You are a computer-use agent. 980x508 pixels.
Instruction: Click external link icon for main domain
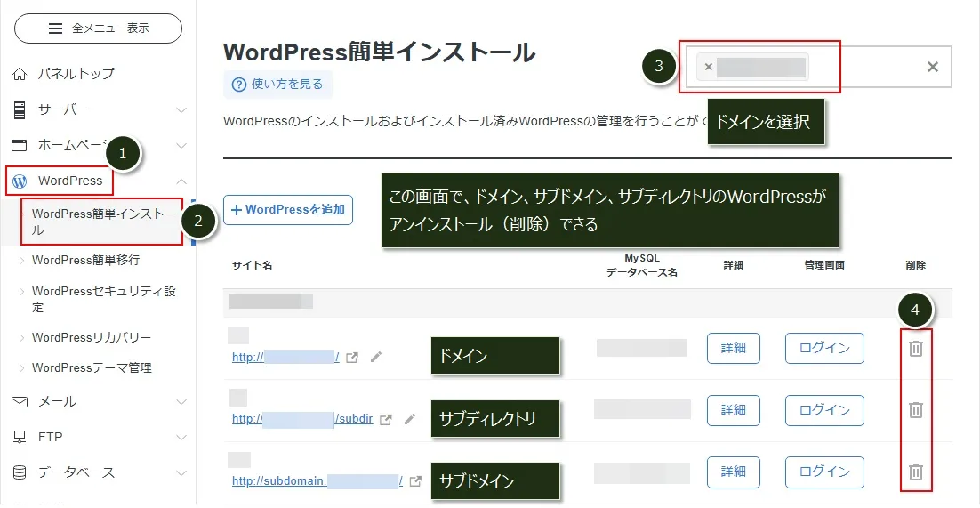[x=352, y=358]
